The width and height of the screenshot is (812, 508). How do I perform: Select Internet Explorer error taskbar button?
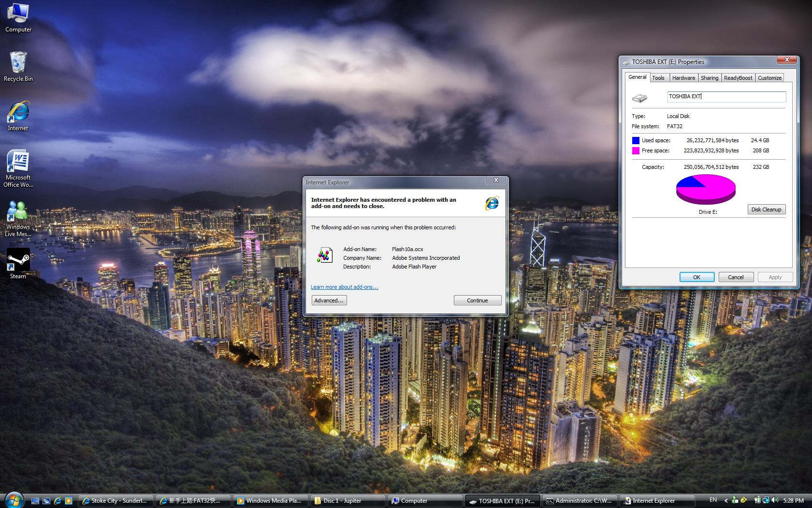point(657,501)
